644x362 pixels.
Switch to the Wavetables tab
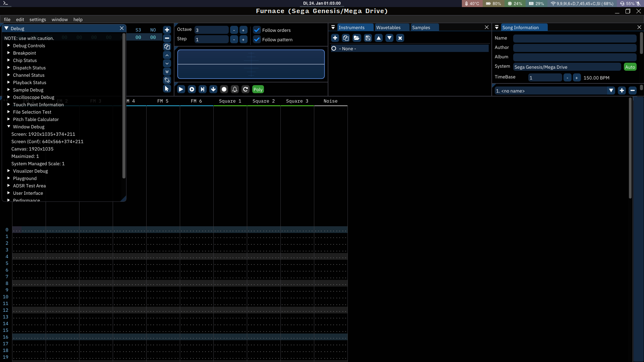pos(388,27)
